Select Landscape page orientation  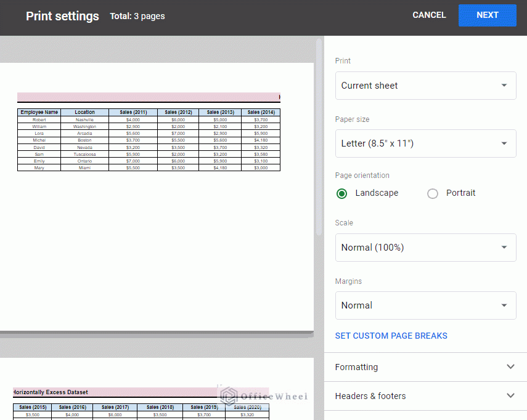342,193
